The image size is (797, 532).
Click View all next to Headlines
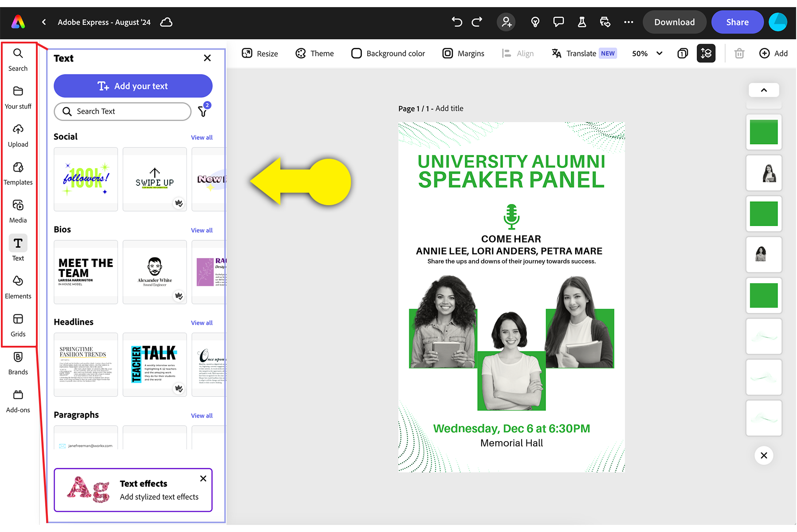(x=201, y=323)
